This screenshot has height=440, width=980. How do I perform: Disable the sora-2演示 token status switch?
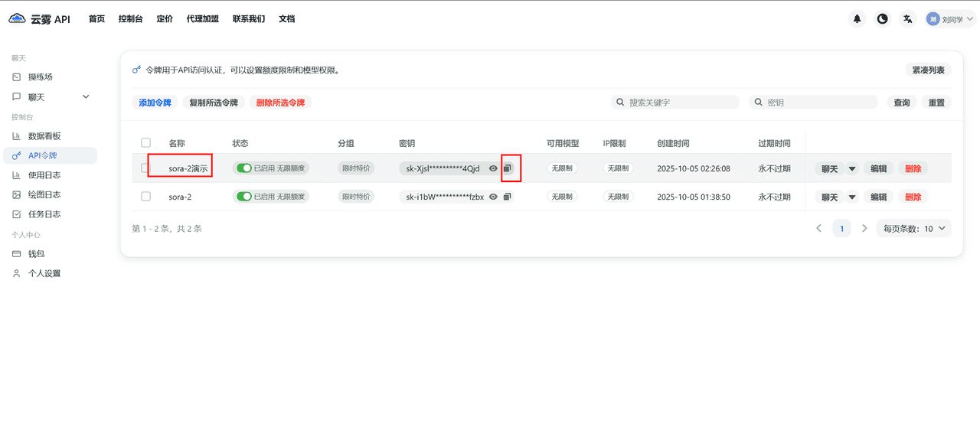(244, 168)
